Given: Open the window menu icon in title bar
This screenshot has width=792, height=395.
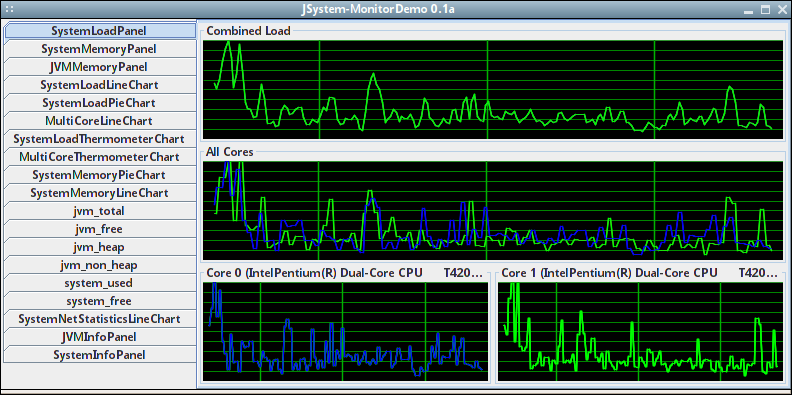Looking at the screenshot, I should 9,9.
